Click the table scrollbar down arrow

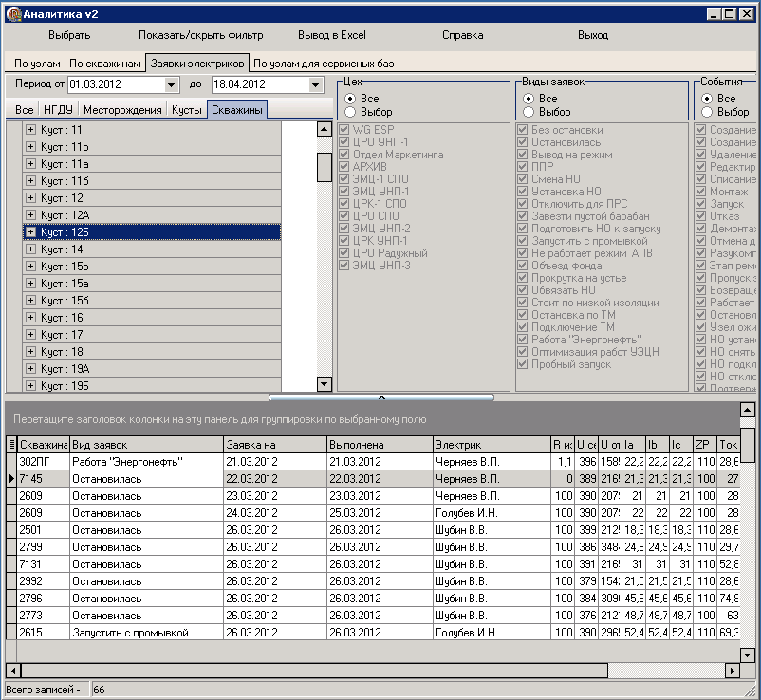click(748, 654)
